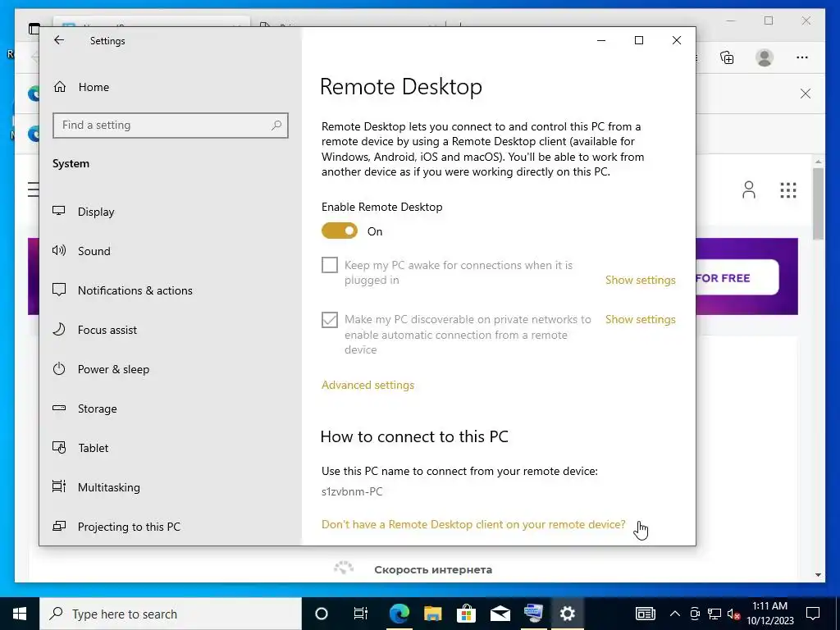The image size is (840, 630).
Task: Click the System section heading
Action: tap(71, 164)
